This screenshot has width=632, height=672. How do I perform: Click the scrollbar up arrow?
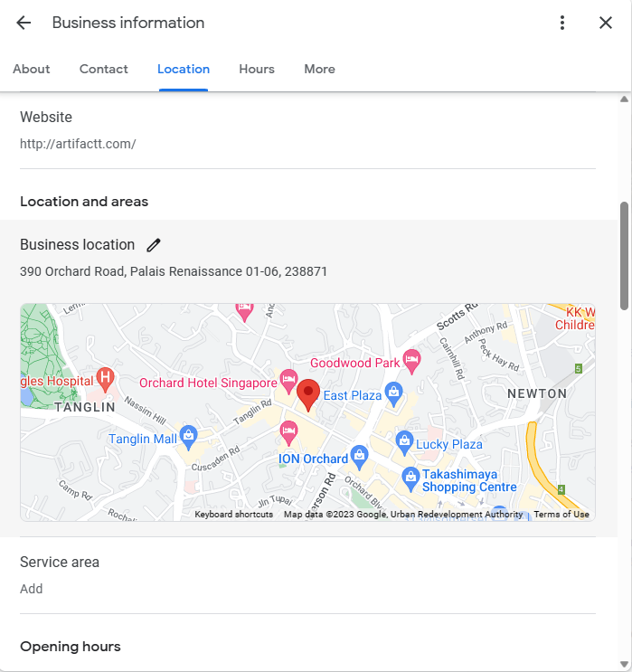[x=624, y=99]
